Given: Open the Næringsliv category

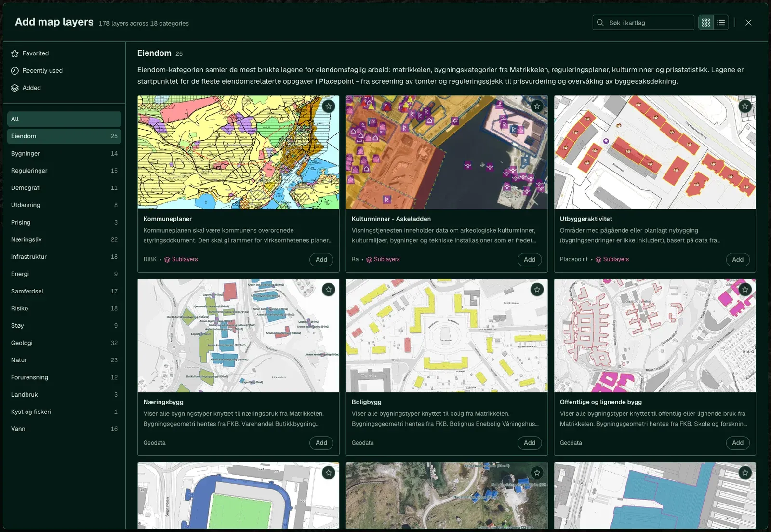Looking at the screenshot, I should coord(64,239).
